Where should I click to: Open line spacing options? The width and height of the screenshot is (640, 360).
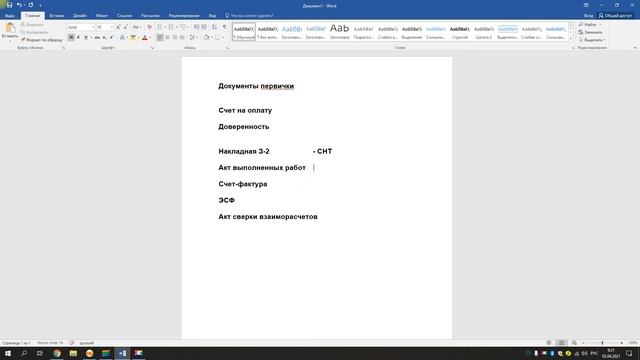193,37
